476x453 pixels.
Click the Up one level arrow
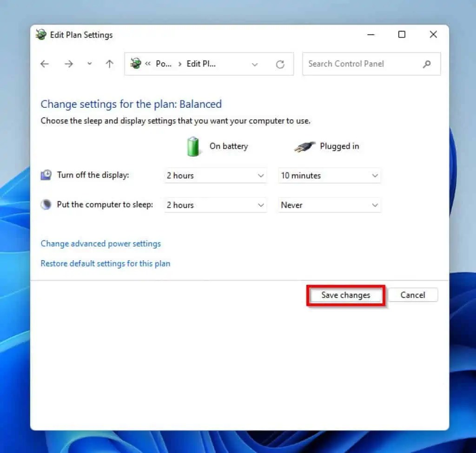(109, 64)
